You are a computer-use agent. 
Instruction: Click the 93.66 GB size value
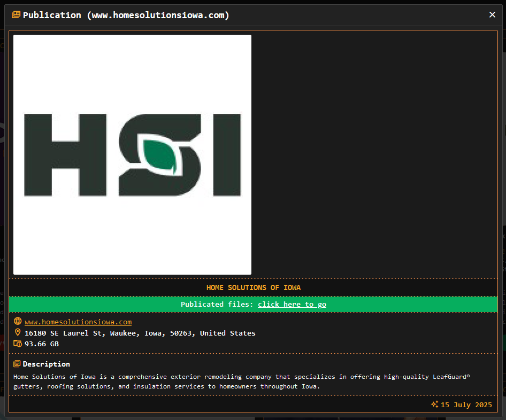coord(42,344)
